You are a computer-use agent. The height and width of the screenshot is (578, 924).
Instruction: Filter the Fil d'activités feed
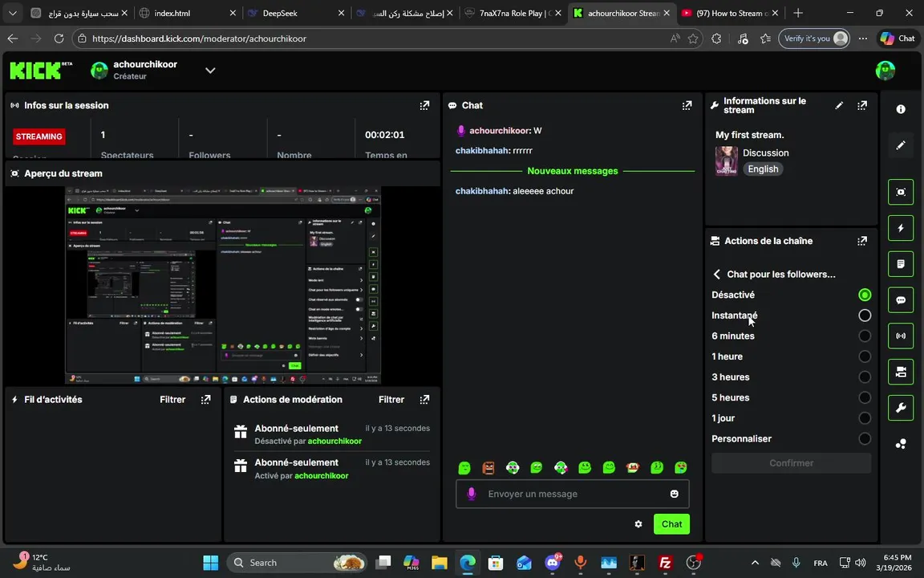click(x=172, y=399)
